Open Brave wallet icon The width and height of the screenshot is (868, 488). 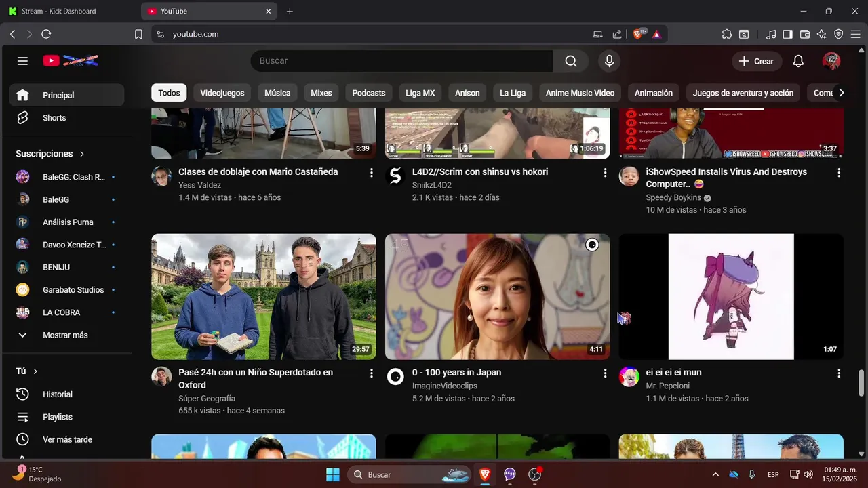(x=805, y=34)
